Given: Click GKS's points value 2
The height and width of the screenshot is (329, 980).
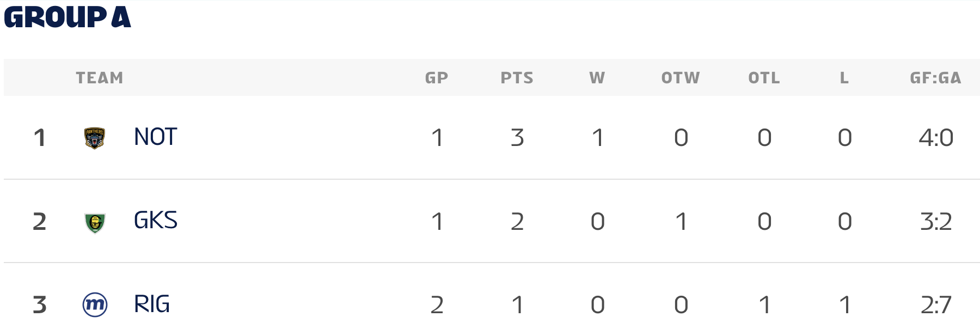Looking at the screenshot, I should click(x=517, y=222).
